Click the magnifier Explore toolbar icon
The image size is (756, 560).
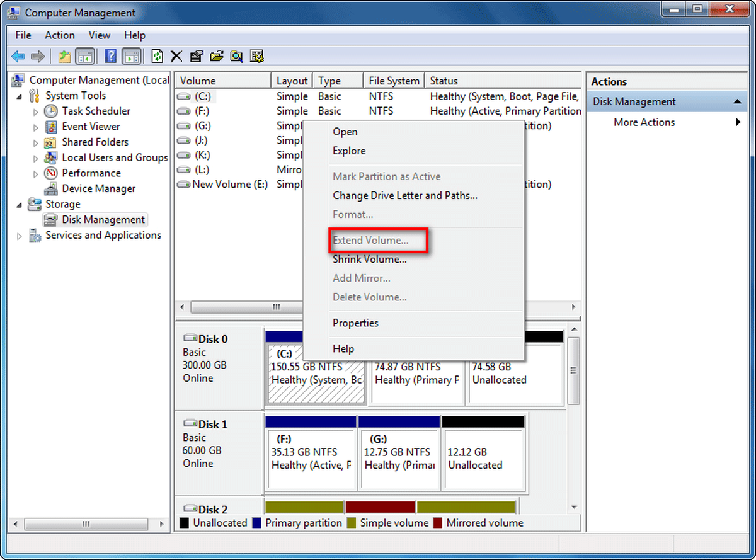[x=237, y=57]
